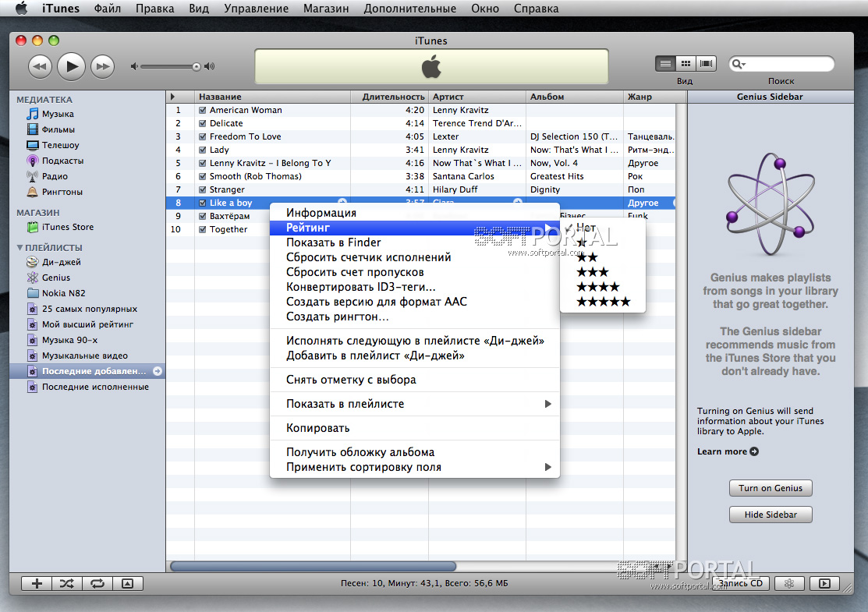Uncheck the American Woman checkbox
The height and width of the screenshot is (612, 868).
[203, 110]
